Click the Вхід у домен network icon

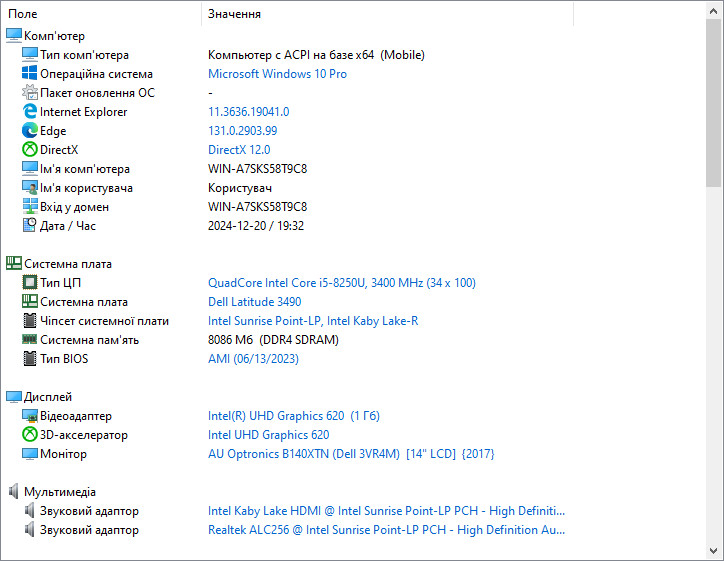pos(30,206)
